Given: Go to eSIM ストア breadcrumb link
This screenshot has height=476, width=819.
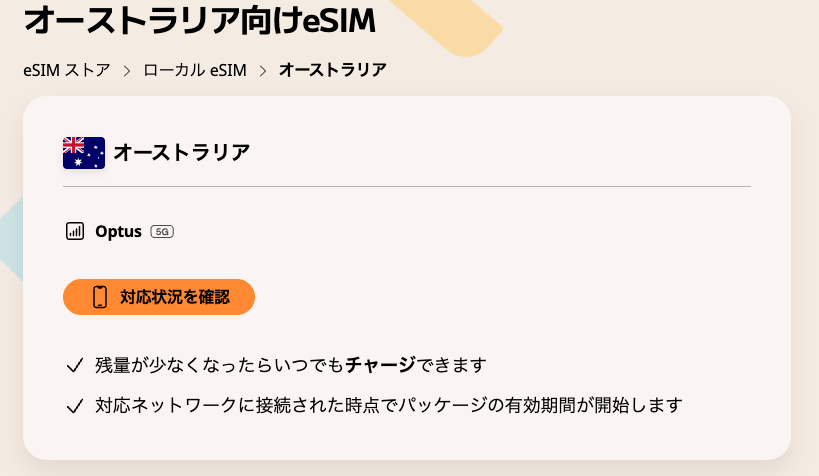Looking at the screenshot, I should click(66, 71).
